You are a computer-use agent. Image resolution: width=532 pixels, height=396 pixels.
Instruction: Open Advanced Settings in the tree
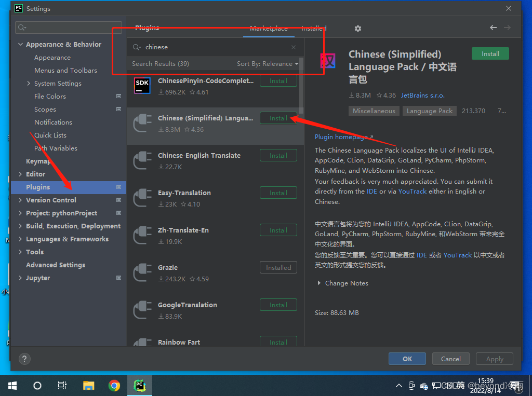[x=56, y=265]
